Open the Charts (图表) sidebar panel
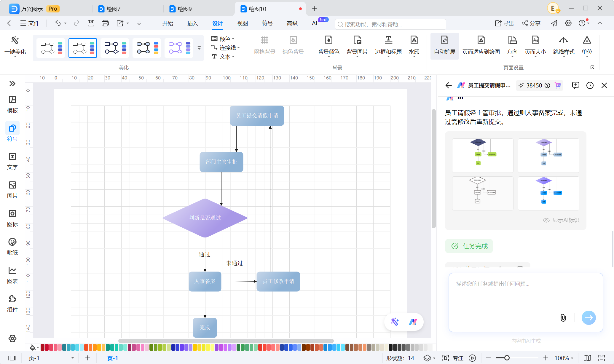This screenshot has height=364, width=614. (x=12, y=275)
